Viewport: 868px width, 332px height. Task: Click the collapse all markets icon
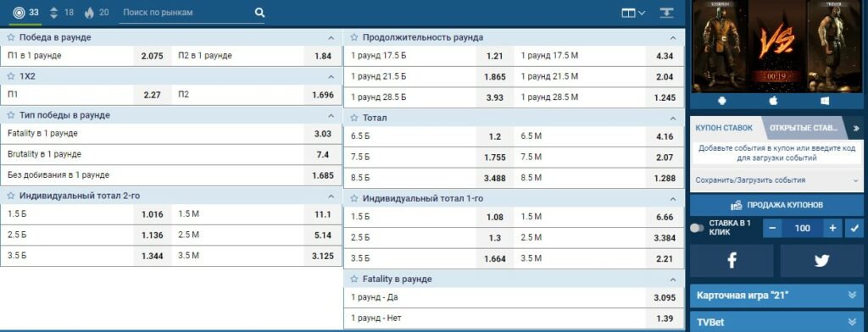tap(666, 13)
